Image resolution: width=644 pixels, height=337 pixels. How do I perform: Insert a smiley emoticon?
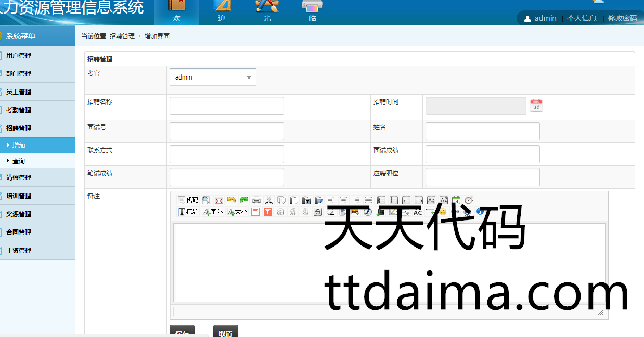[443, 212]
